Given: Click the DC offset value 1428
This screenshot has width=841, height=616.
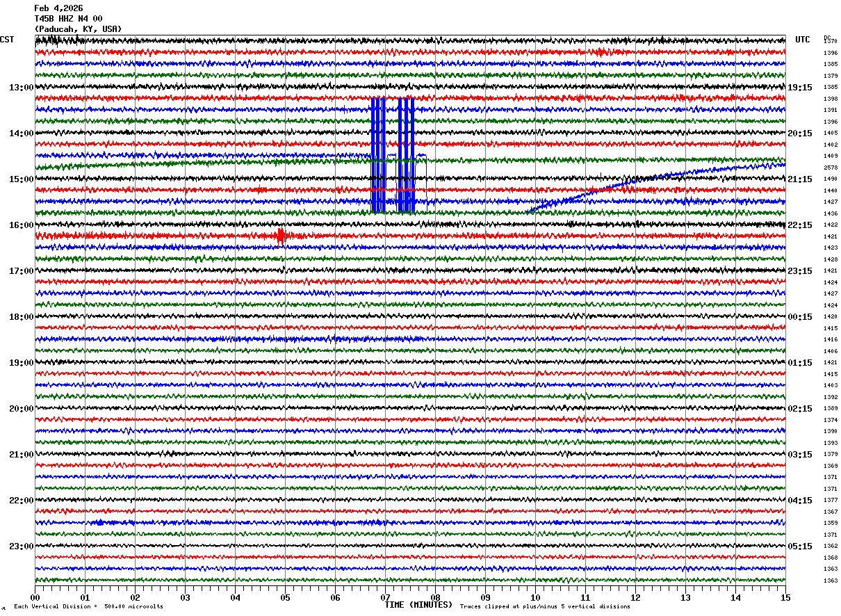Looking at the screenshot, I should (831, 259).
